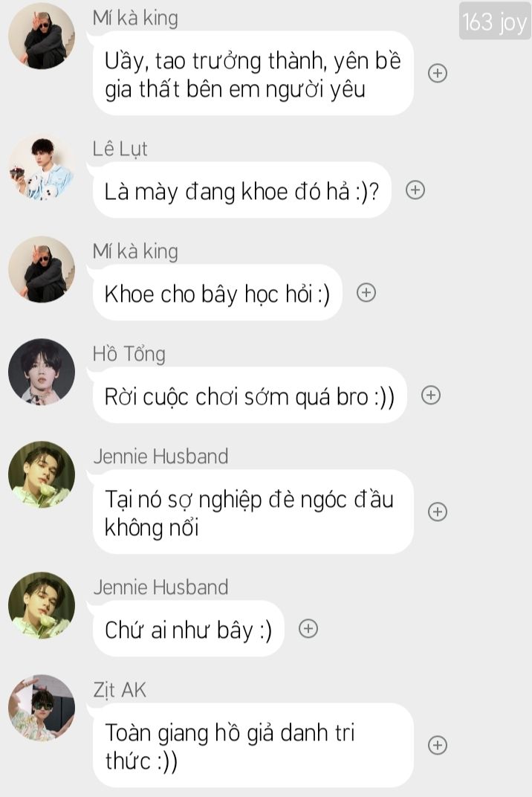Select the "Rời cuộc chơi sớm quá bro" bubble
This screenshot has width=532, height=797.
[250, 395]
